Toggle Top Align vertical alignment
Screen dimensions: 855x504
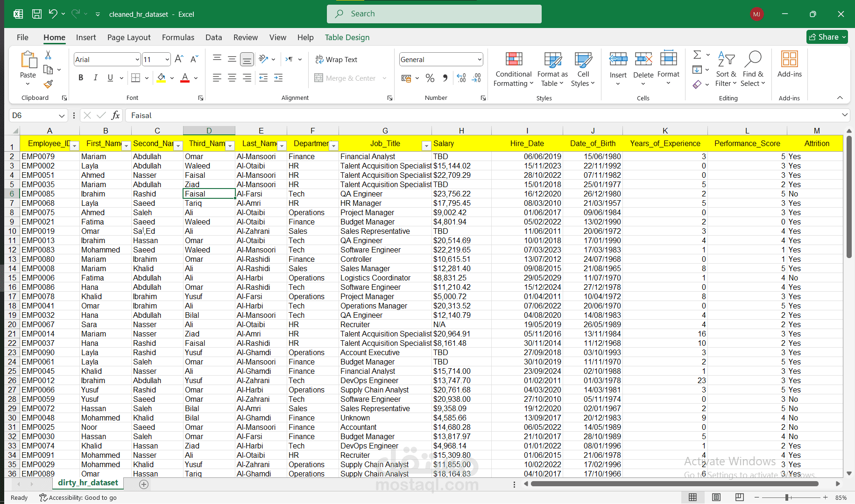tap(217, 59)
